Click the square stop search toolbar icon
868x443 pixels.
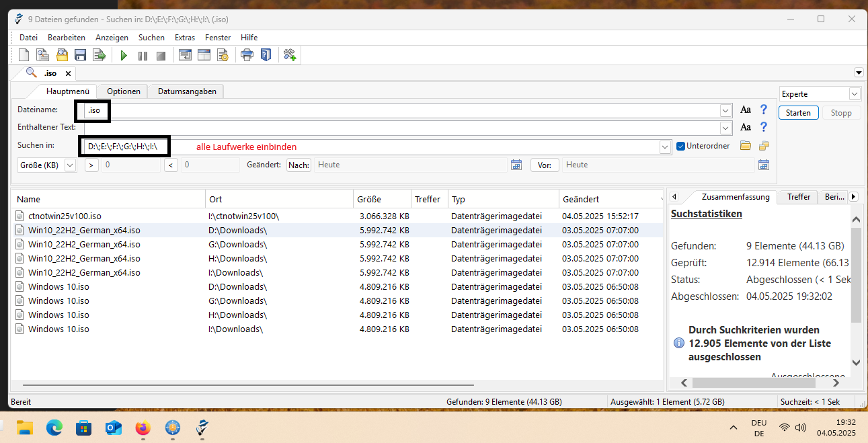coord(161,55)
